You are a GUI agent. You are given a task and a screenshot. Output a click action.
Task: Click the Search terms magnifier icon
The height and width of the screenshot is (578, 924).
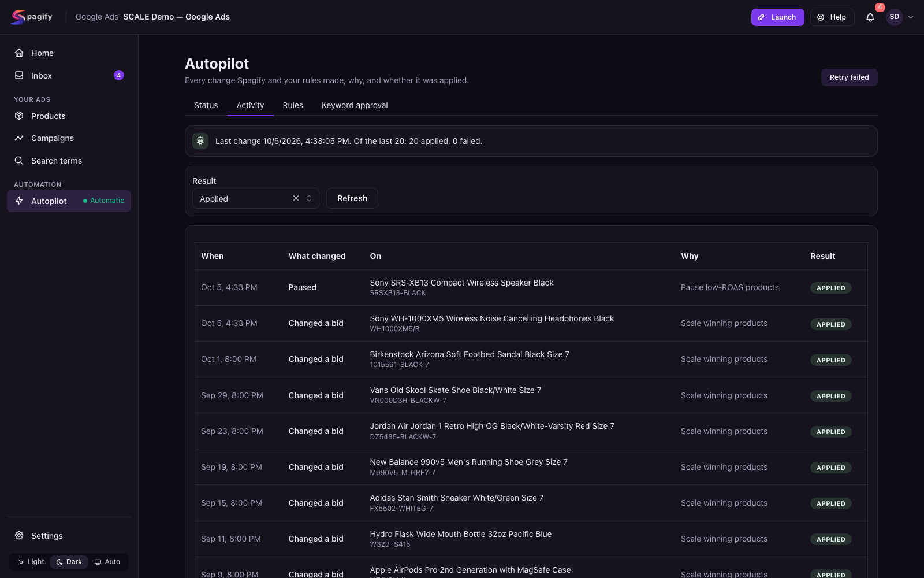coord(19,160)
